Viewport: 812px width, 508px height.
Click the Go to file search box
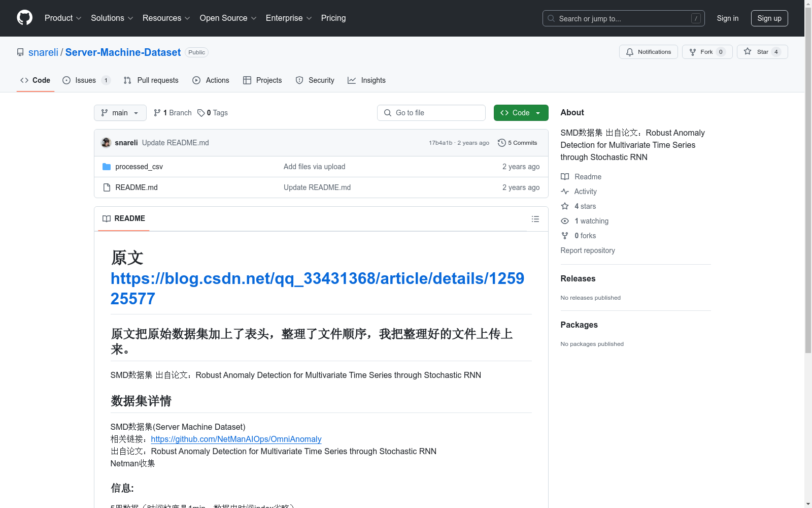click(431, 113)
